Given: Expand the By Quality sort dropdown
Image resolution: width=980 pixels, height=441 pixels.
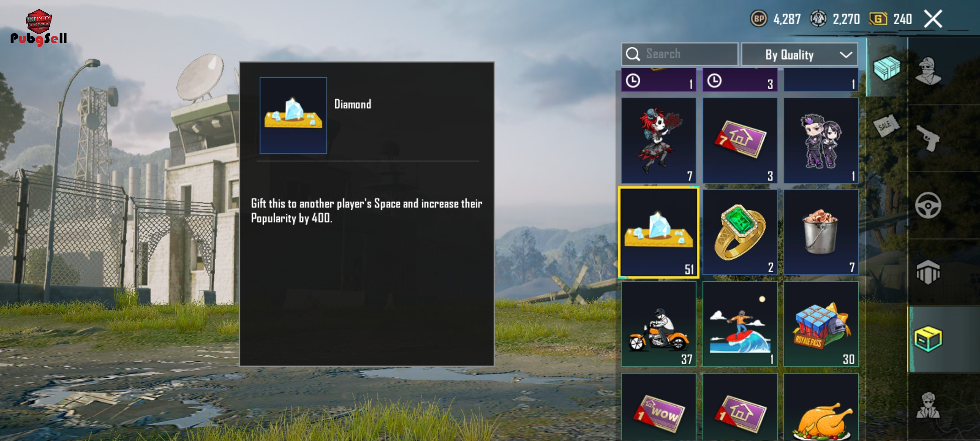Looking at the screenshot, I should coord(800,54).
